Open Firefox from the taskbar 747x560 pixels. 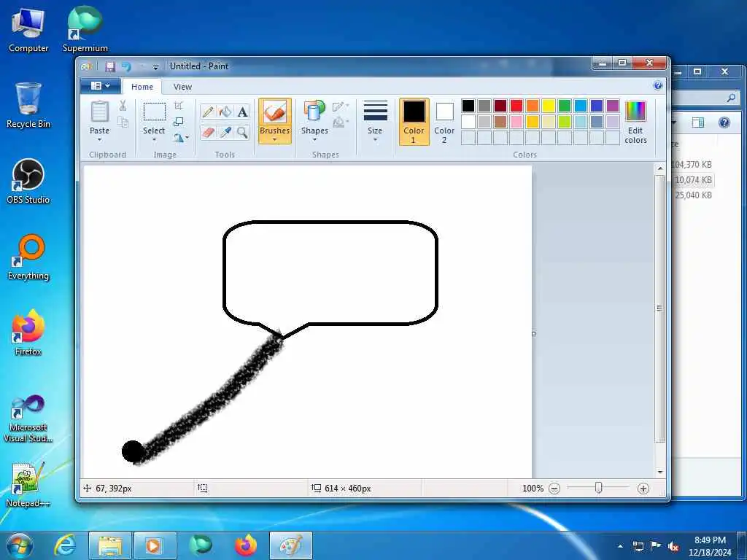click(245, 545)
